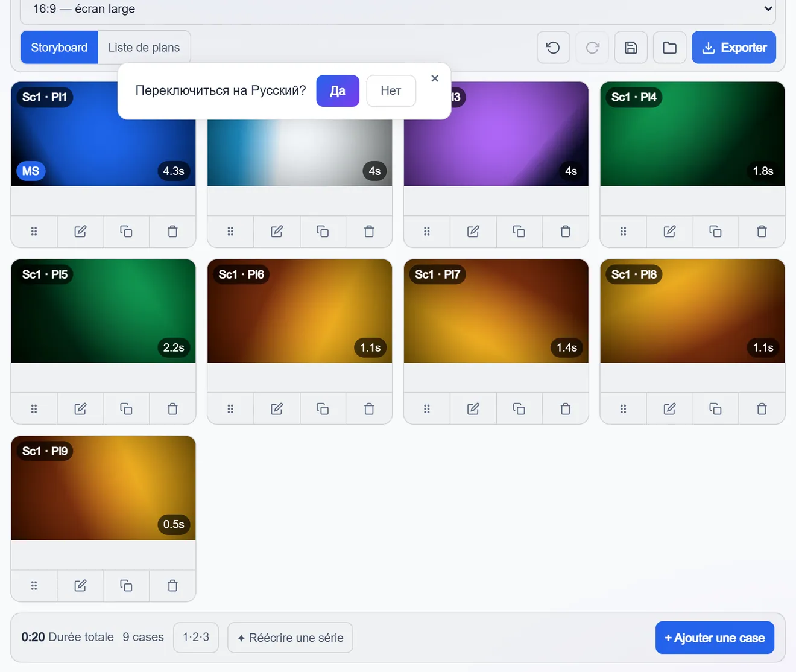Click the MS shot badge on Sc1 · Pl1
Screen dimensions: 796x672
[31, 171]
